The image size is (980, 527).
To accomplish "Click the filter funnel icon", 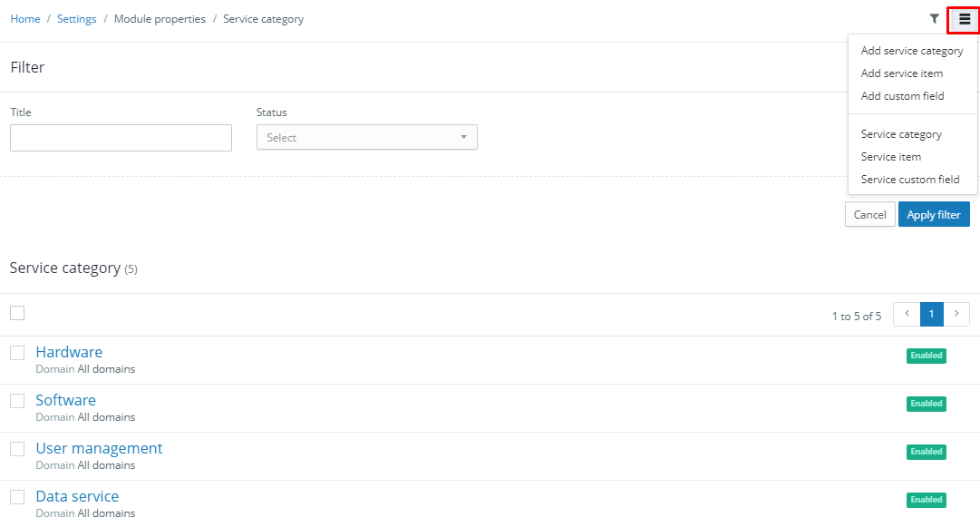I will [934, 19].
